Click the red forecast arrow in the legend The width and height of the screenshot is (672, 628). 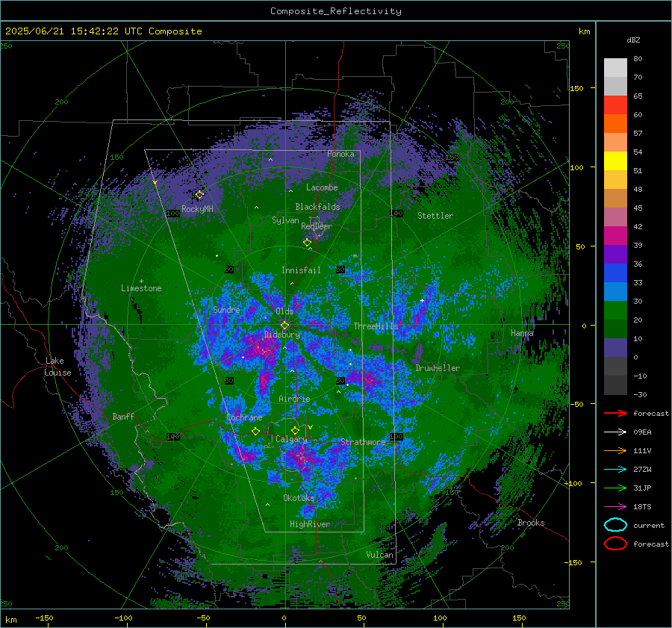[615, 413]
